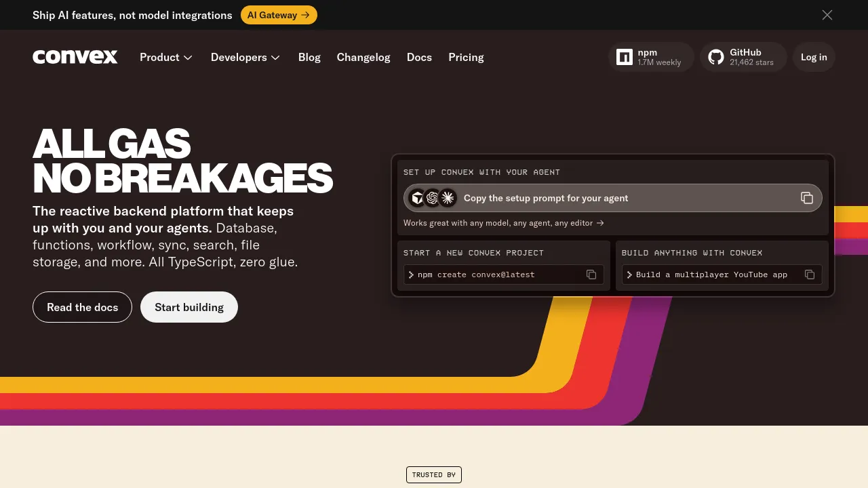
Task: Select the 'npm create convex@latest' command text
Action: pos(476,274)
